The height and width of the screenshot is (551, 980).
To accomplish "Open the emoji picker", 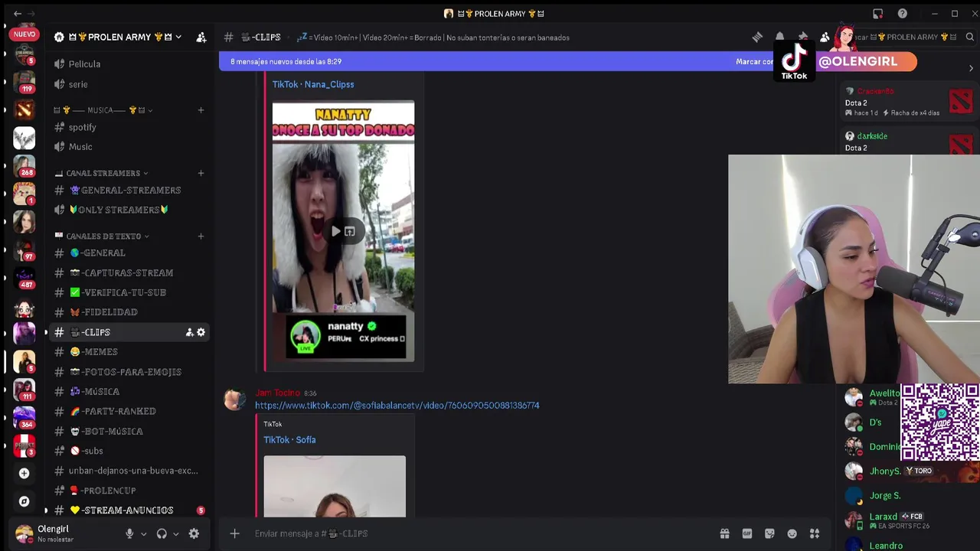I will tap(792, 533).
